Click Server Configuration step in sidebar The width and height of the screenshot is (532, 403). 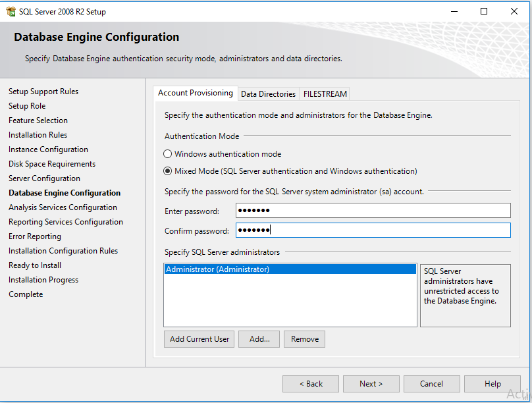(x=45, y=178)
